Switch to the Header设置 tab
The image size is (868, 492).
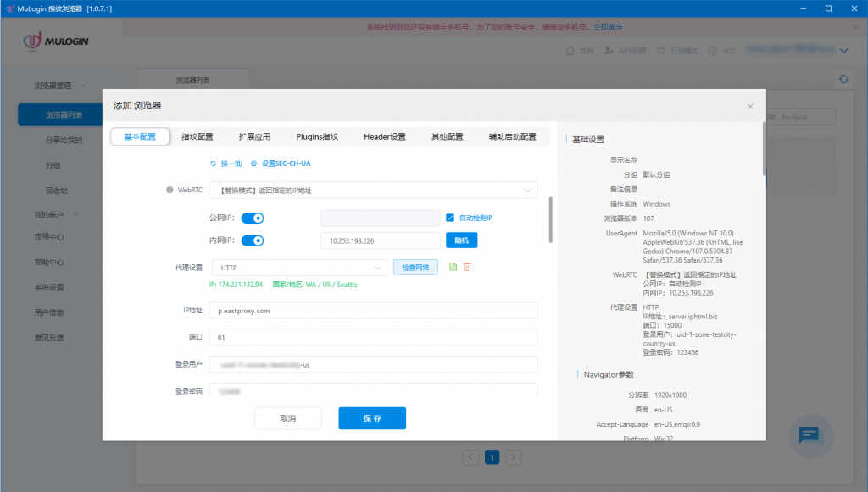(384, 136)
